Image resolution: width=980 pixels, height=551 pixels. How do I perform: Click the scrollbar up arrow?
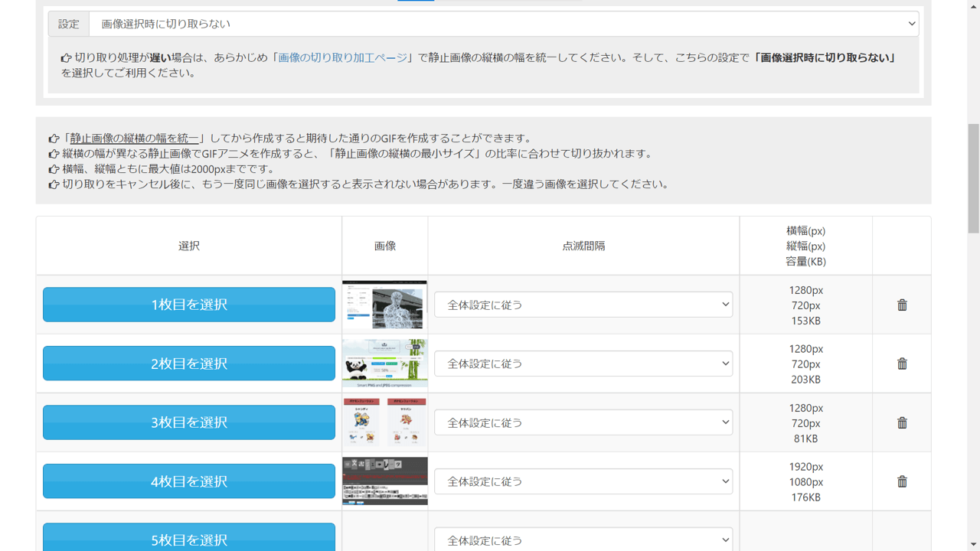973,6
